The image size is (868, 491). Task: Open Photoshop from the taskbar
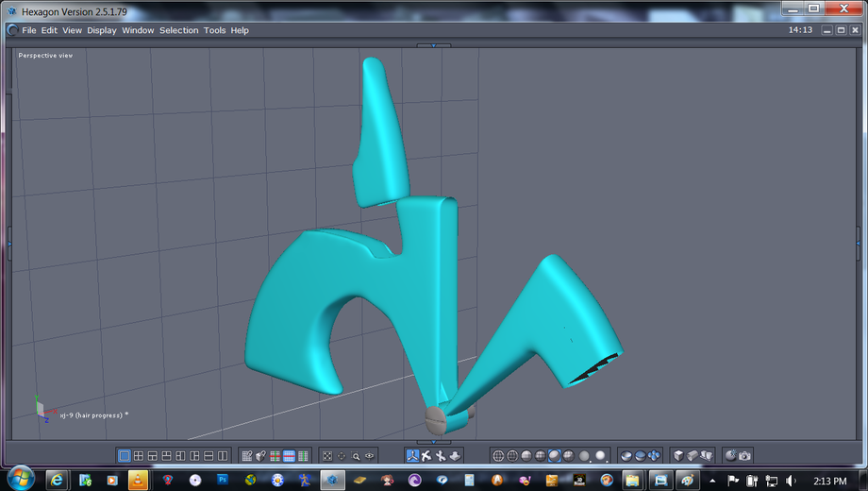tap(223, 480)
